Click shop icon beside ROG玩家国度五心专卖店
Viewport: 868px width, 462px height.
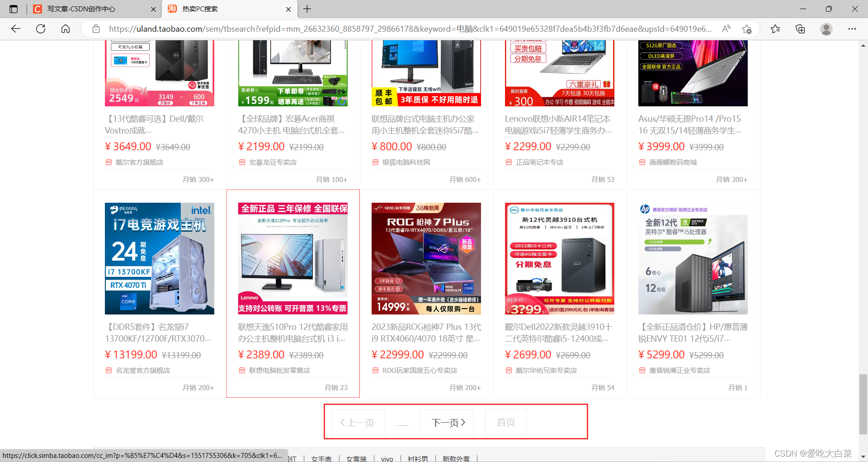(x=375, y=370)
